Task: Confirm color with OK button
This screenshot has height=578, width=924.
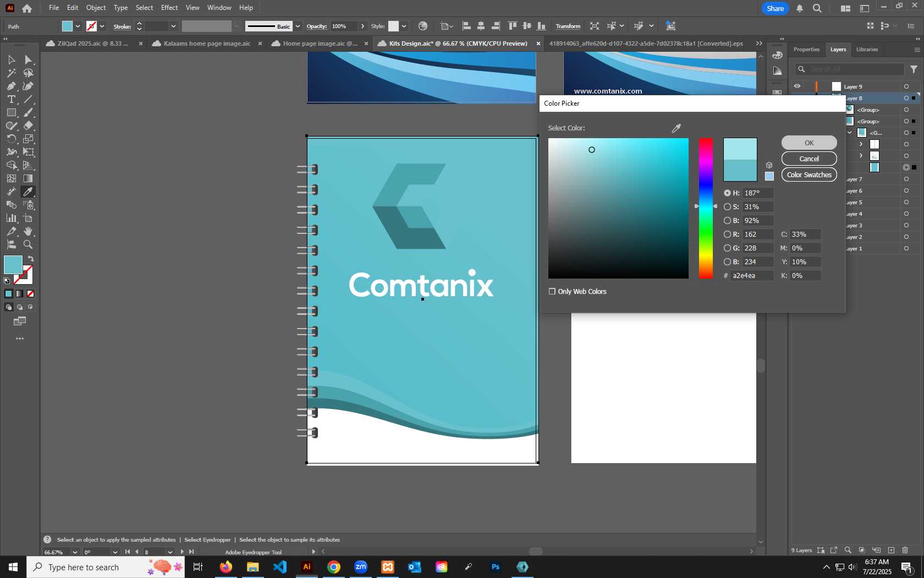Action: 809,143
